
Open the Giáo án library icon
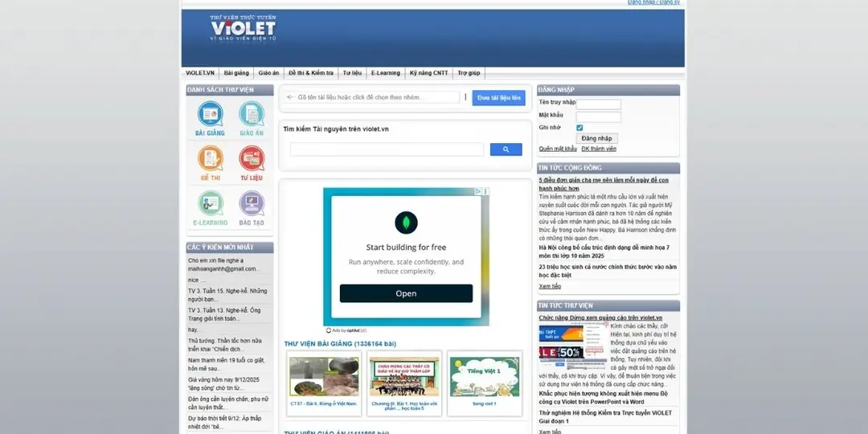(252, 118)
